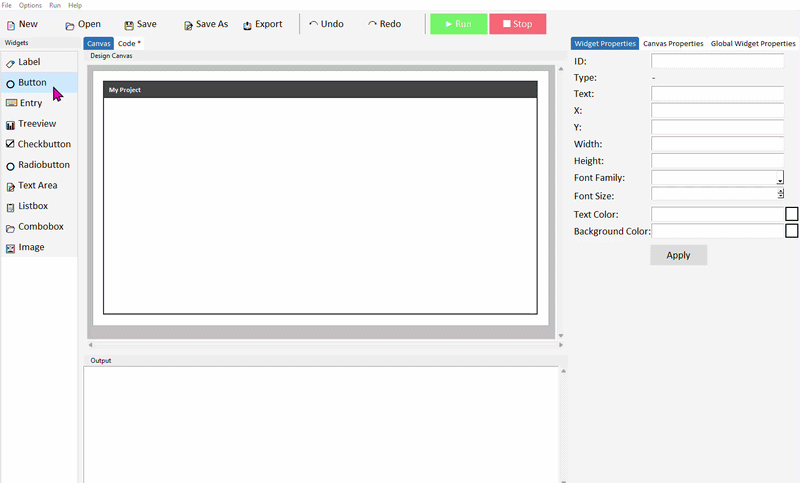Select the Label widget icon
The height and width of the screenshot is (483, 800).
(10, 64)
